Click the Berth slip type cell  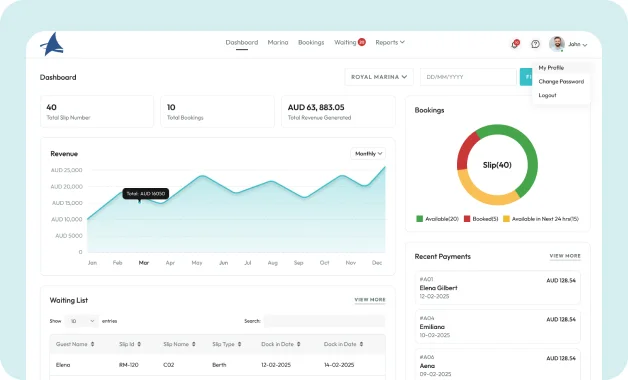[219, 365]
